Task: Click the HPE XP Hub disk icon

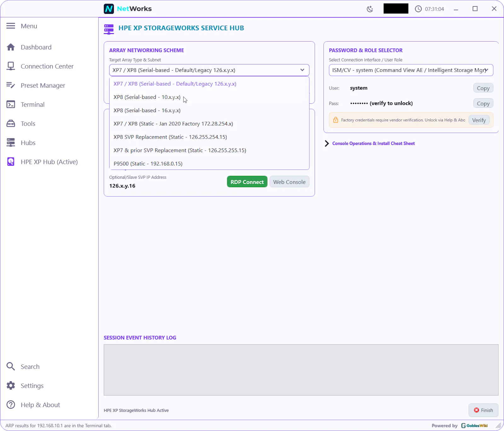Action: click(x=11, y=162)
